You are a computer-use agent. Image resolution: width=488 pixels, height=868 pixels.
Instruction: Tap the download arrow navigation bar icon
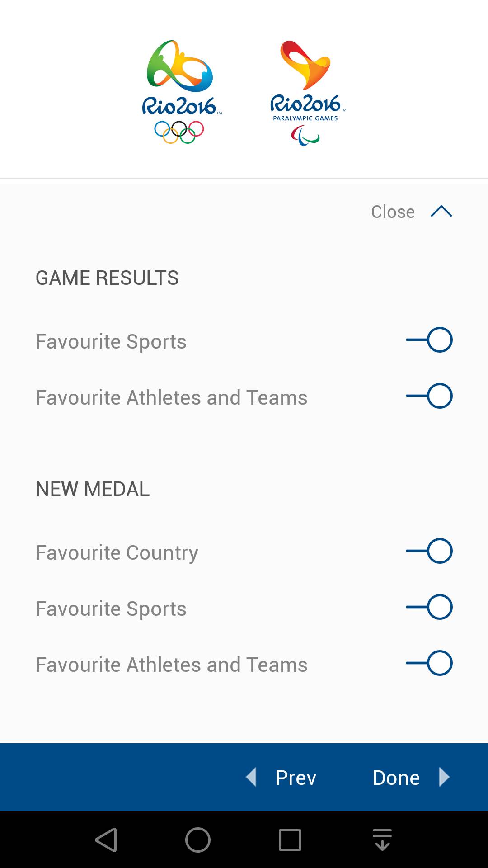pyautogui.click(x=382, y=840)
